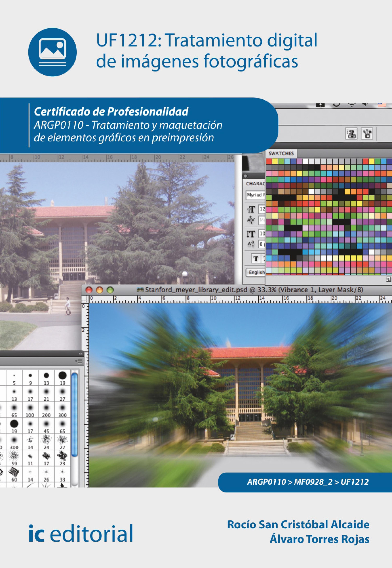Click the kerning AV icon in the Character panel
The image size is (392, 568).
tap(251, 220)
